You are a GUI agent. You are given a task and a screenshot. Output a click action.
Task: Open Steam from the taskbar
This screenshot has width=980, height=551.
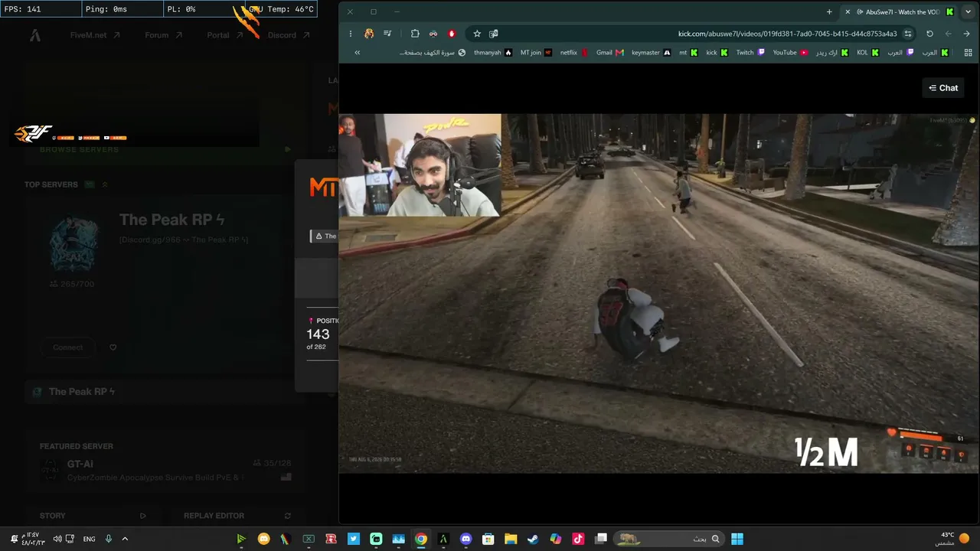coord(533,539)
